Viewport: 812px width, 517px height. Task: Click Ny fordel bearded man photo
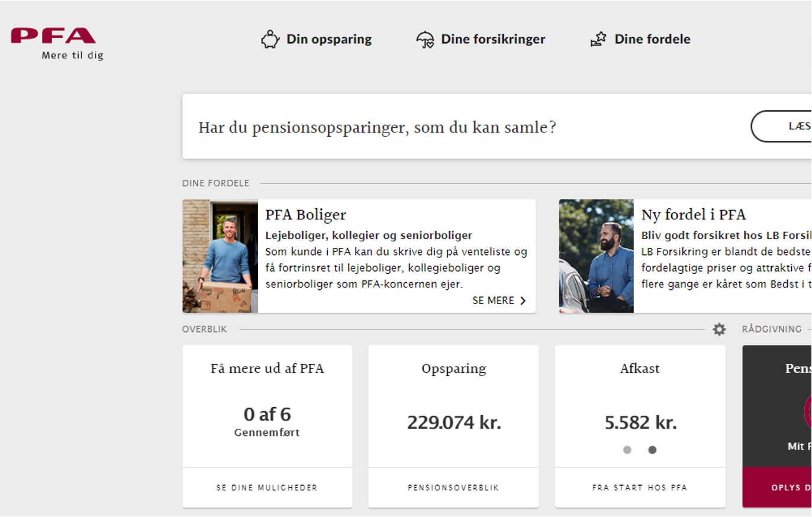(596, 256)
